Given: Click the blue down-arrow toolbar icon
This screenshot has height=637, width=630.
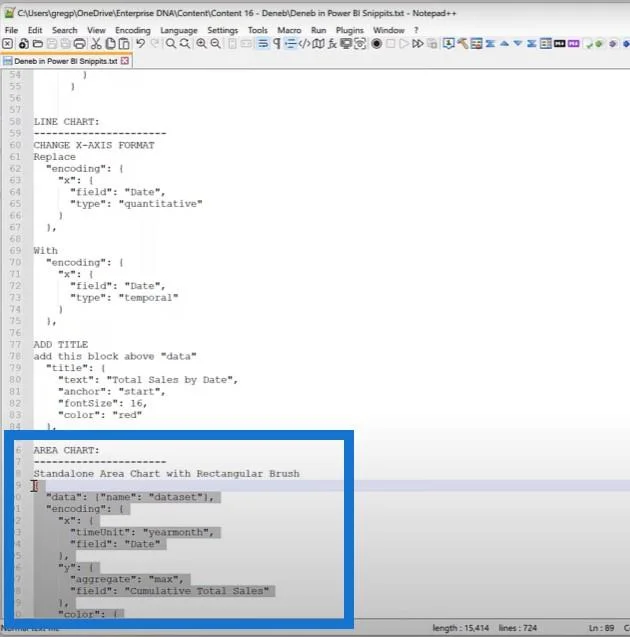Looking at the screenshot, I should click(x=518, y=43).
